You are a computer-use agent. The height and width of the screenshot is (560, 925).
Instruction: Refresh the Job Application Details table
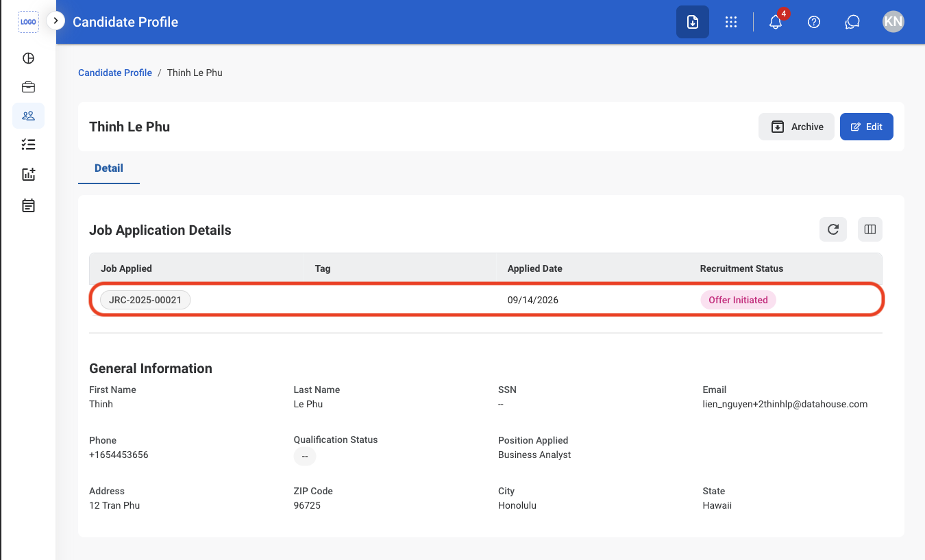pos(833,229)
